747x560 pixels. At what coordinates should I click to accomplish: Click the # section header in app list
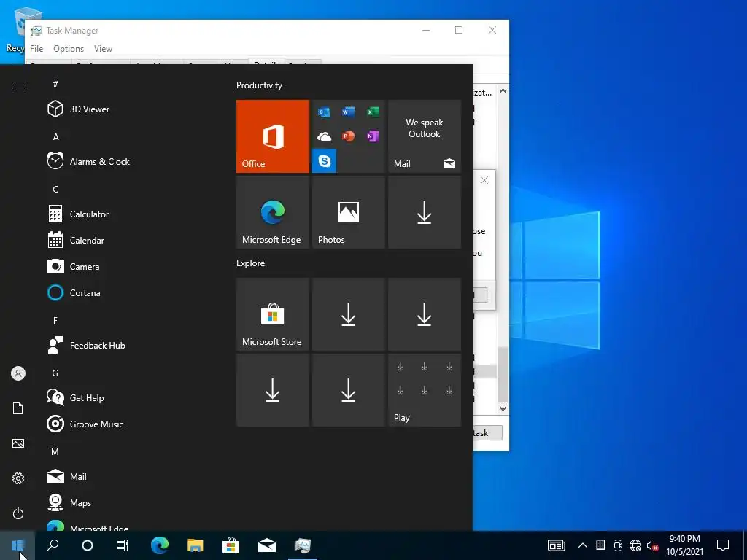tap(55, 84)
